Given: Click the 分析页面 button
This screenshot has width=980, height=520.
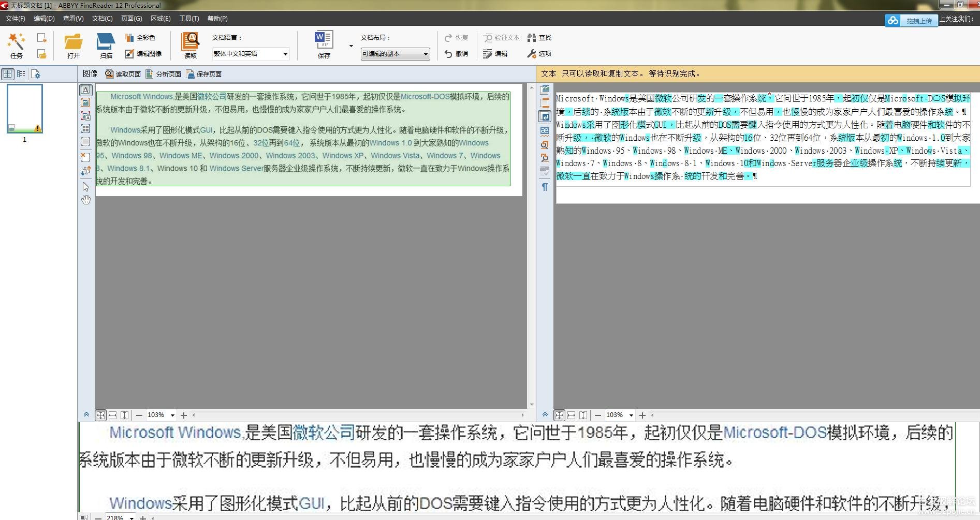Looking at the screenshot, I should (164, 74).
